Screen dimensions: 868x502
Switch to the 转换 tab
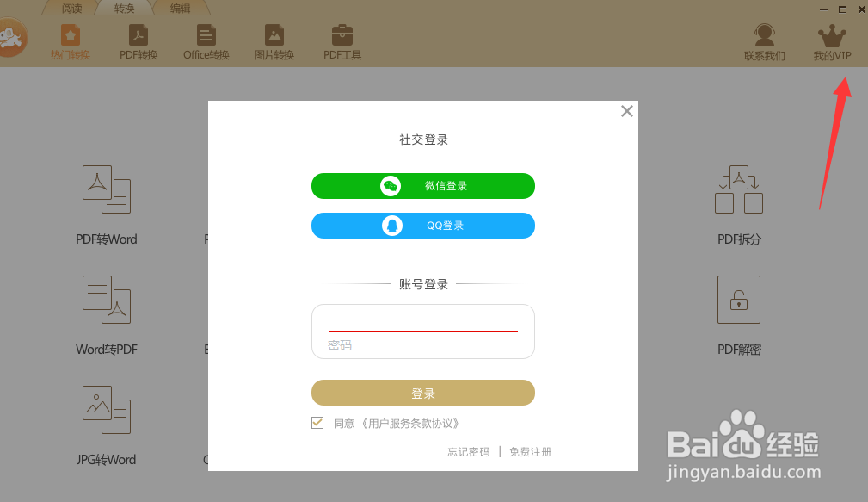pyautogui.click(x=123, y=8)
